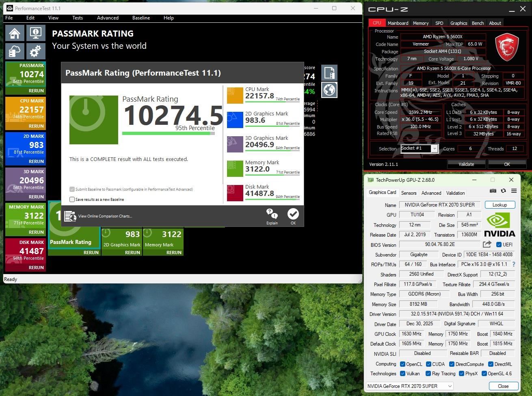This screenshot has height=396, width=532.
Task: Toggle the OpenCL checkbox
Action: 402,364
